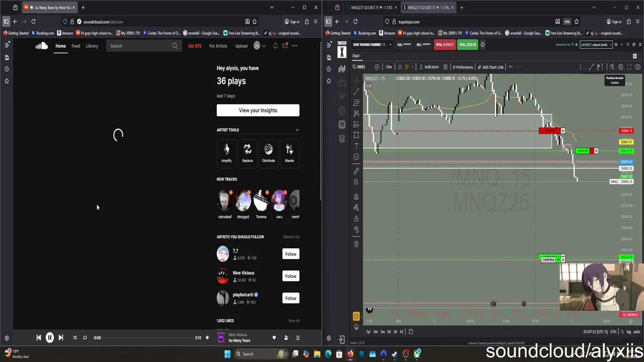Open SoundCloud messages icon

tap(285, 46)
